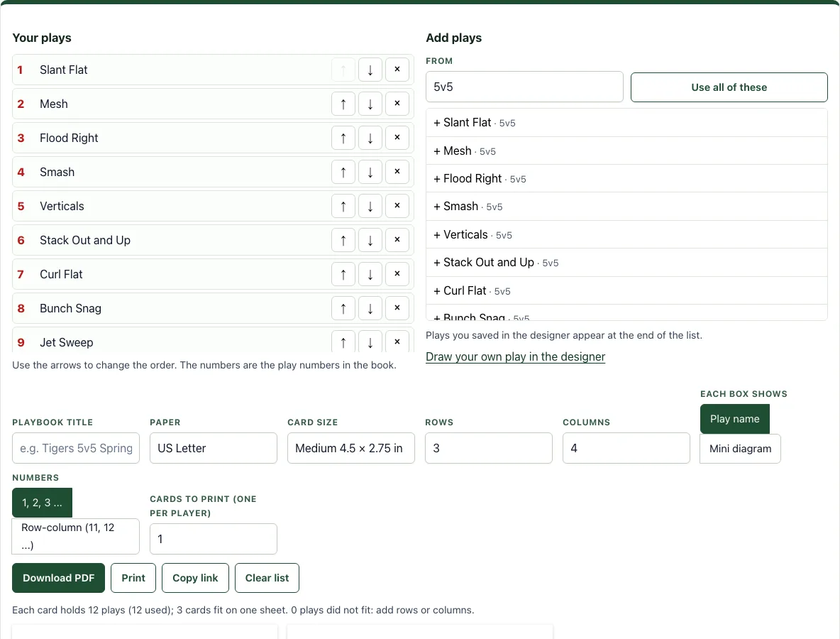The image size is (840, 639).
Task: Shift Verticals down in play order
Action: coord(370,206)
